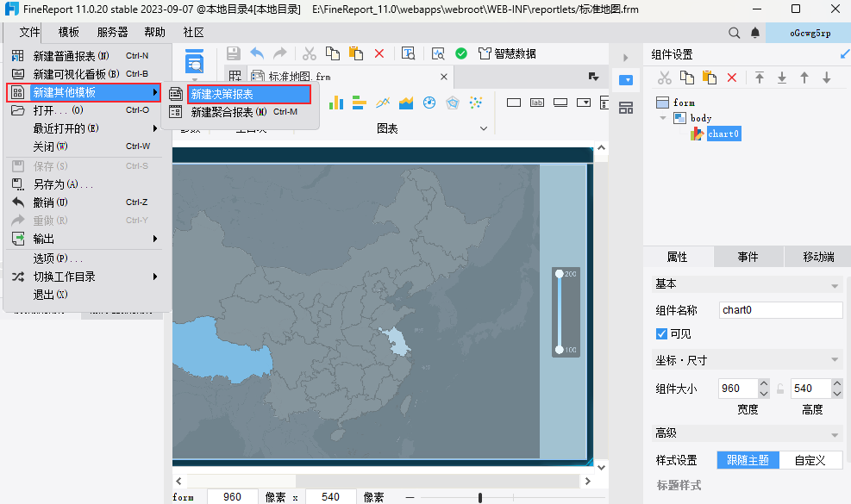Click the map legend range slider top handle
This screenshot has width=851, height=504.
pyautogui.click(x=560, y=274)
